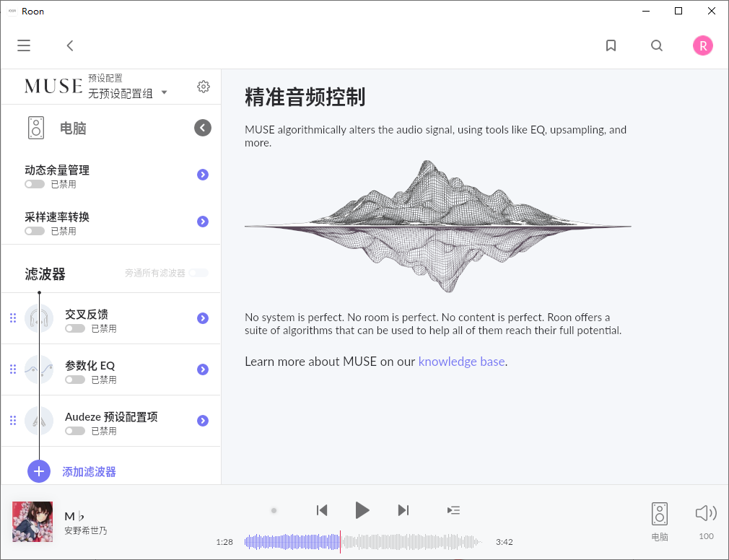Screen dimensions: 729x560
Task: Go back with the left arrow
Action: (x=70, y=45)
